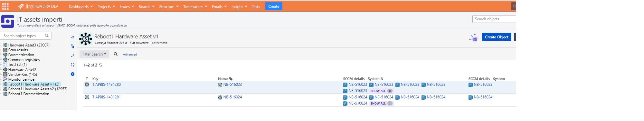Click the blue Create button

[274, 6]
